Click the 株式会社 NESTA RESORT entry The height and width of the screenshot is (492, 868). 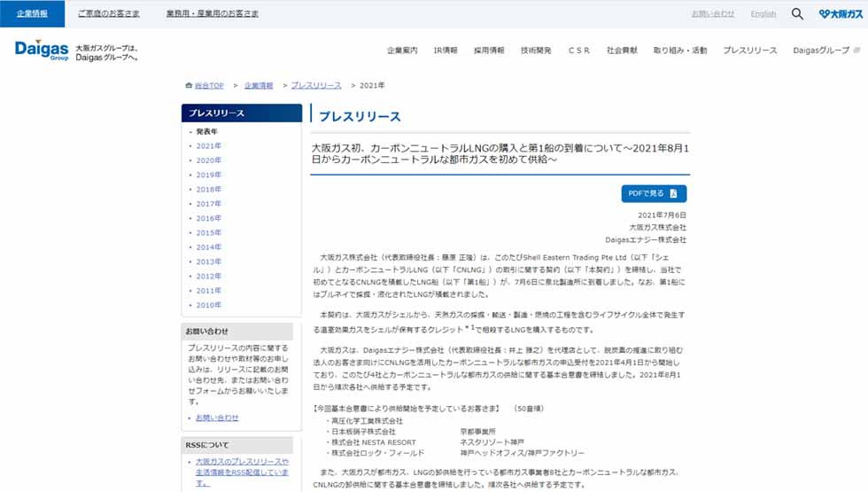[374, 442]
